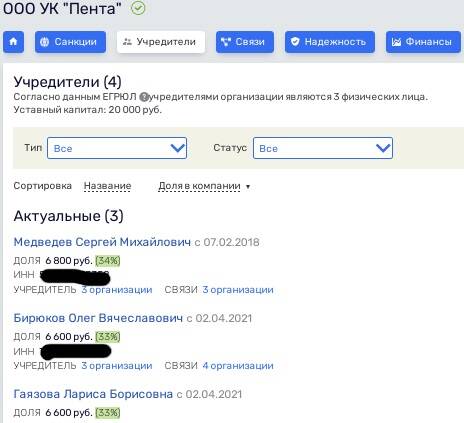
Task: Switch to the Связи tab
Action: (245, 42)
